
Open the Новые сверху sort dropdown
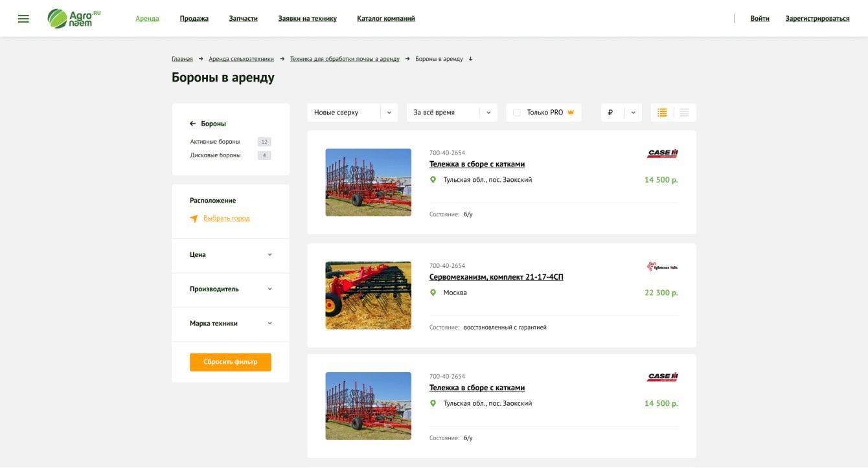pos(352,113)
